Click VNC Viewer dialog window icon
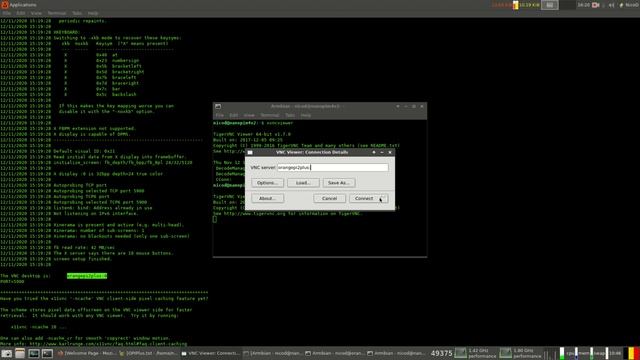Viewport: 640px width, 360px height. click(250, 152)
